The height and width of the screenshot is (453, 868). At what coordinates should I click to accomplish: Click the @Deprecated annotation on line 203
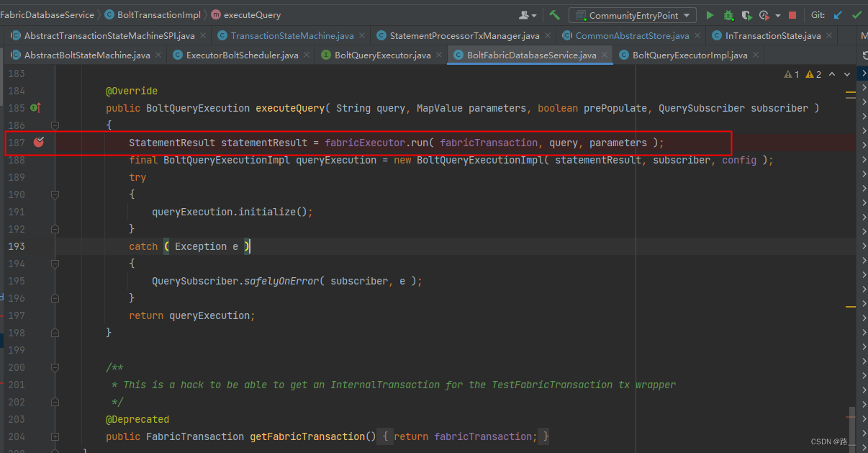(137, 419)
